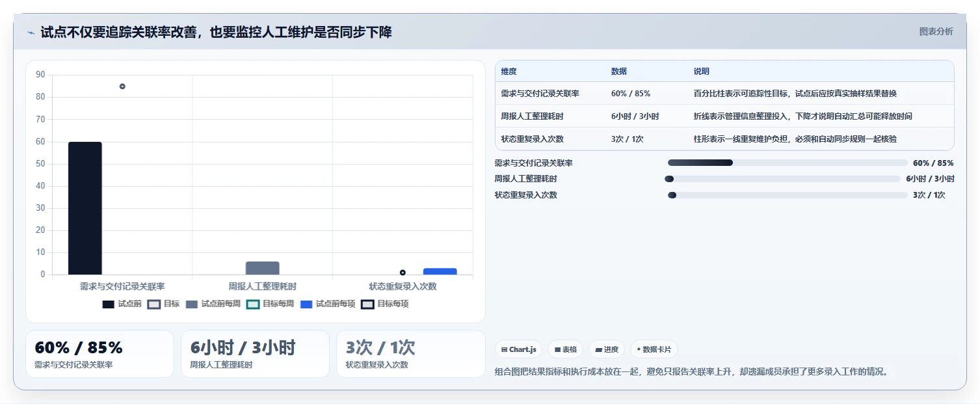Viewport: 980px width, 404px height.
Task: Click the 维度 column header
Action: 509,72
